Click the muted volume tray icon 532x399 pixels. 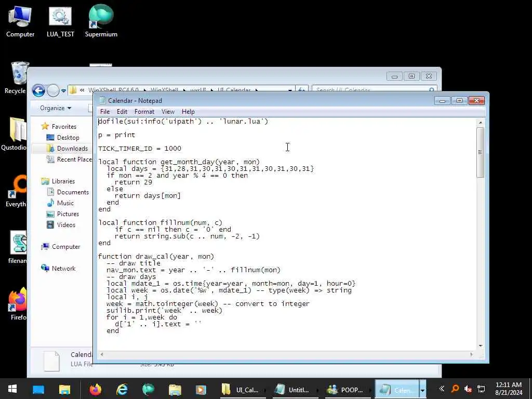click(468, 389)
